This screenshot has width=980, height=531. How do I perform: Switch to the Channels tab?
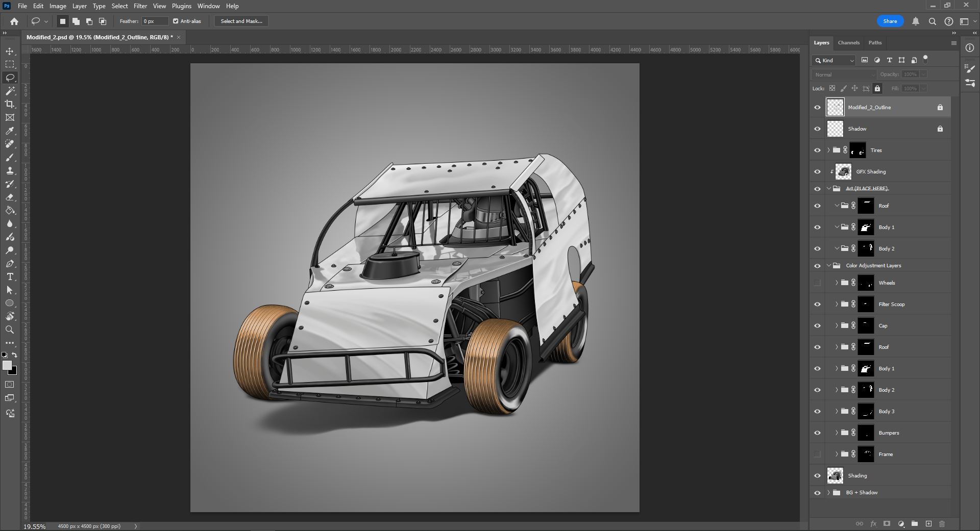click(848, 43)
